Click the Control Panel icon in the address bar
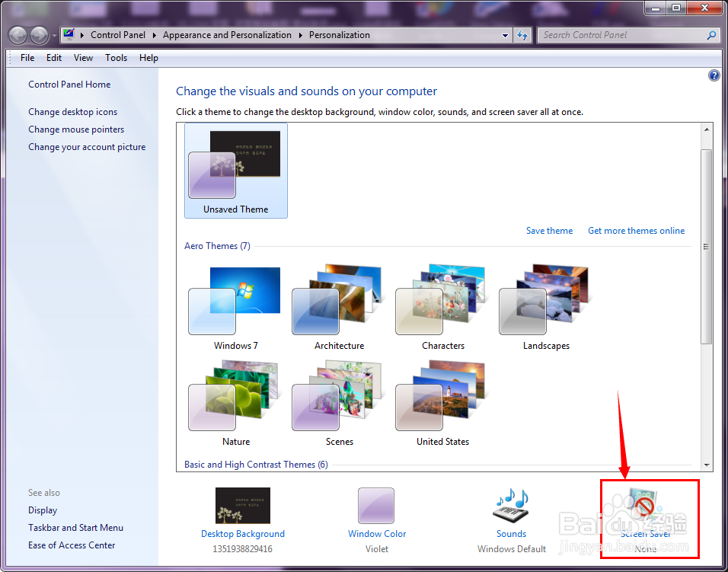This screenshot has width=728, height=572. coord(69,35)
